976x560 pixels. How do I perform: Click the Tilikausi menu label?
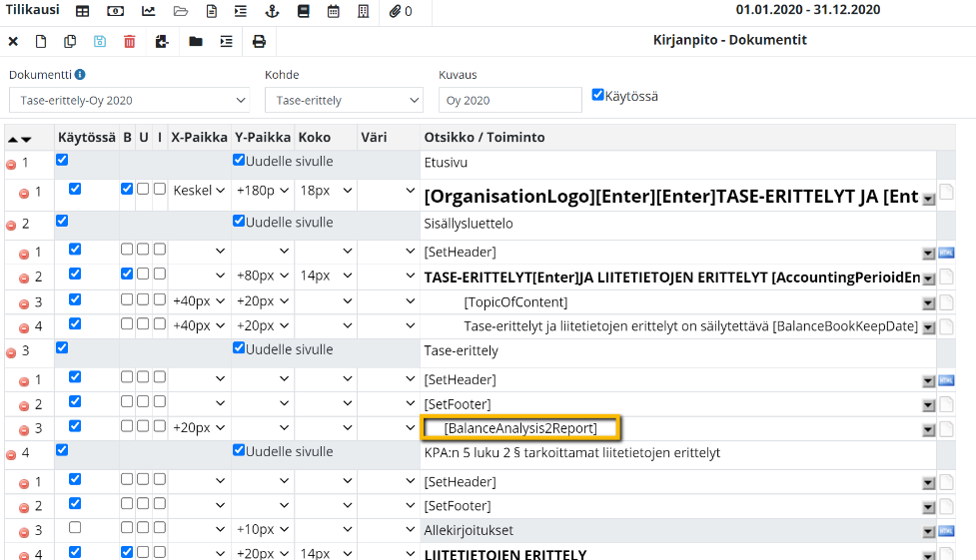pyautogui.click(x=31, y=11)
